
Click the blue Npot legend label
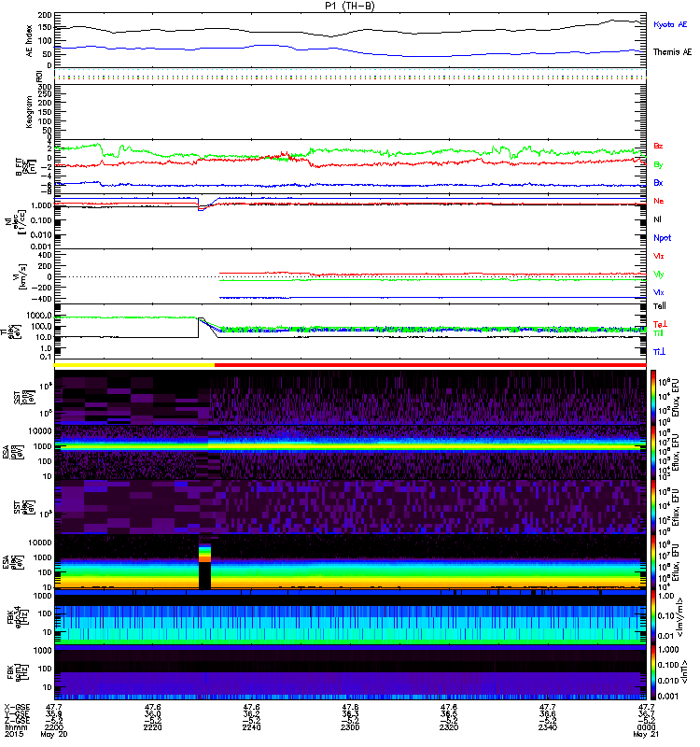coord(662,238)
